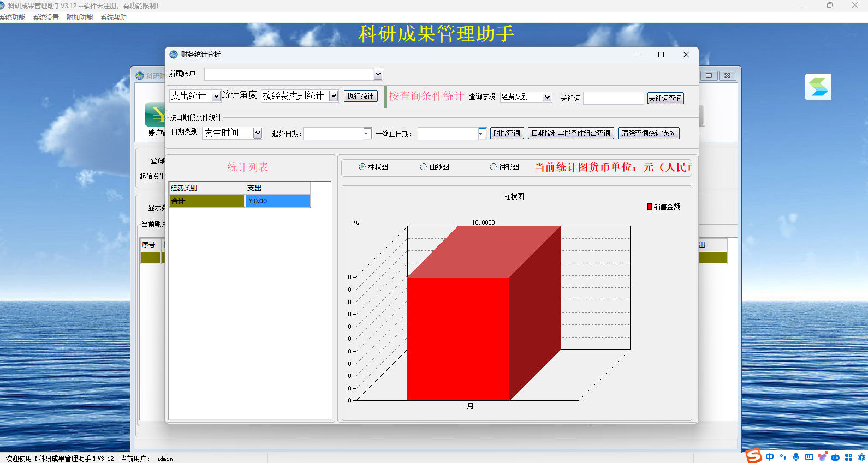This screenshot has width=868, height=463.
Task: Open the 系统设置 menu
Action: pyautogui.click(x=46, y=17)
